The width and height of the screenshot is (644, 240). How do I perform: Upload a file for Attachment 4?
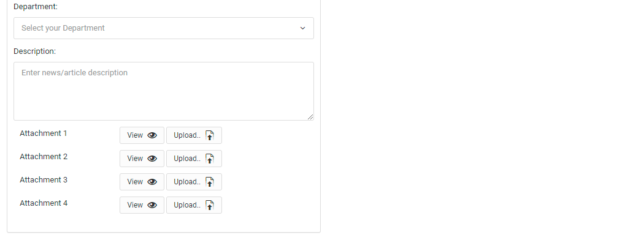click(x=194, y=206)
